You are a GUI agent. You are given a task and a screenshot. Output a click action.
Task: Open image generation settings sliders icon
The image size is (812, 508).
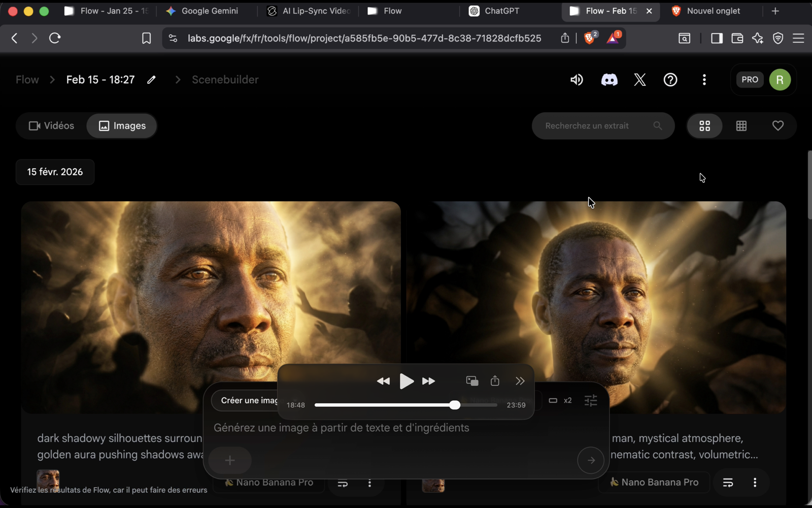click(x=591, y=401)
